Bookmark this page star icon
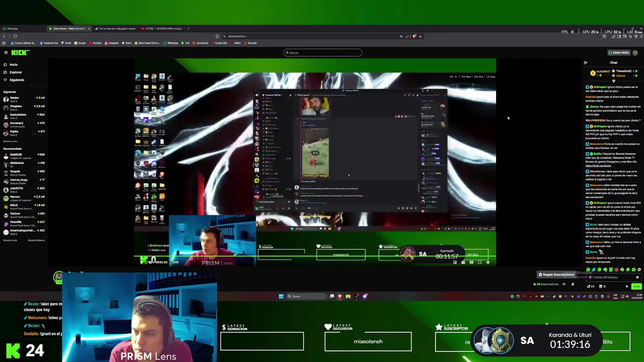Viewport: 644px width, 362px height. (217, 36)
